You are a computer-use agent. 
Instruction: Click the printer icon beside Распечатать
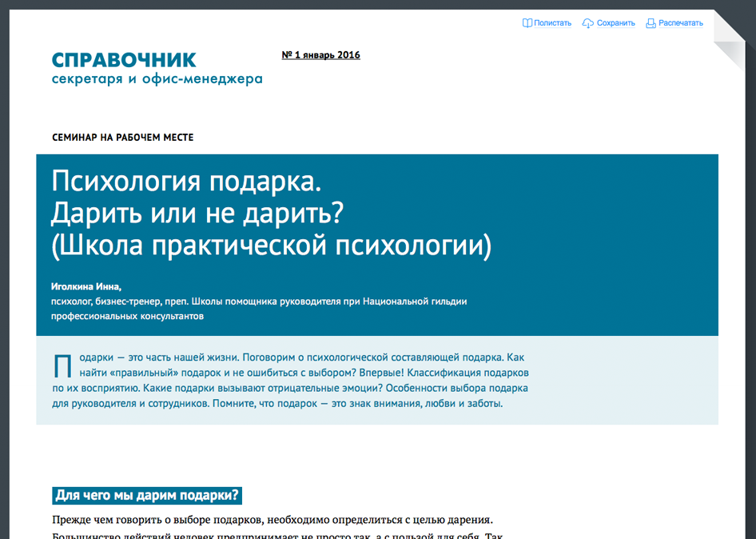pyautogui.click(x=651, y=23)
